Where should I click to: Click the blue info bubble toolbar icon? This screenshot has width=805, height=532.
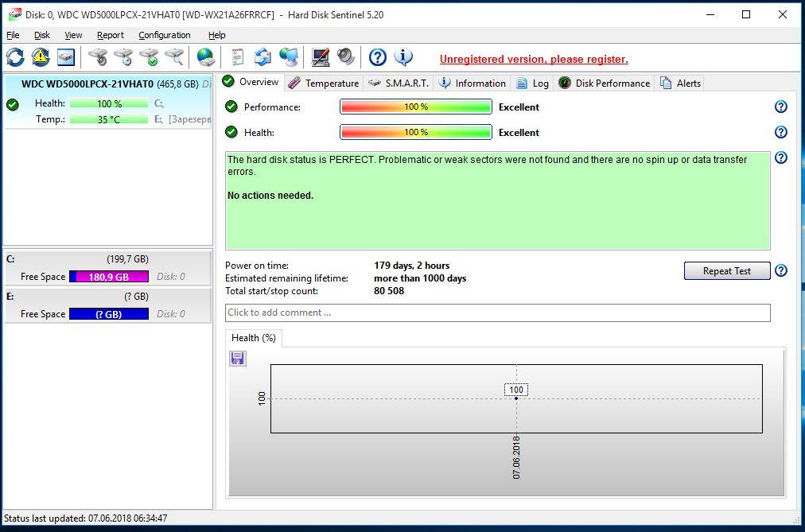403,57
